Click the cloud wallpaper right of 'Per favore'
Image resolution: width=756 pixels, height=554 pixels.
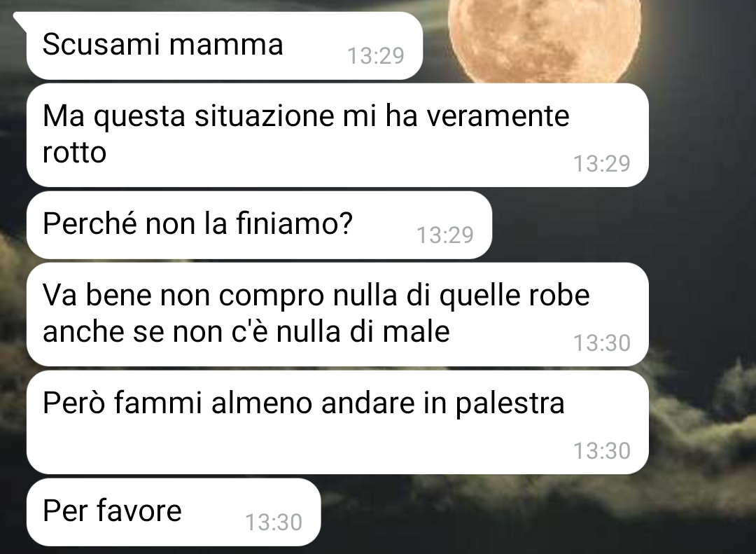click(531, 511)
